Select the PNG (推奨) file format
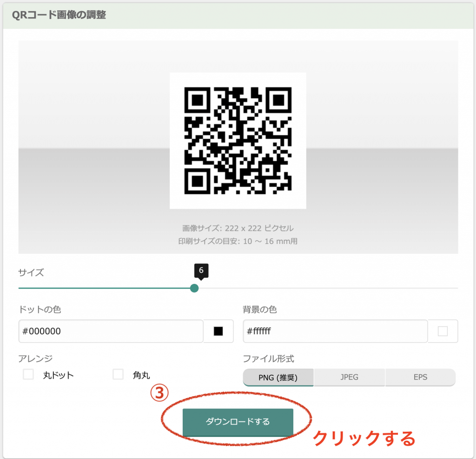The width and height of the screenshot is (476, 459). coord(278,377)
